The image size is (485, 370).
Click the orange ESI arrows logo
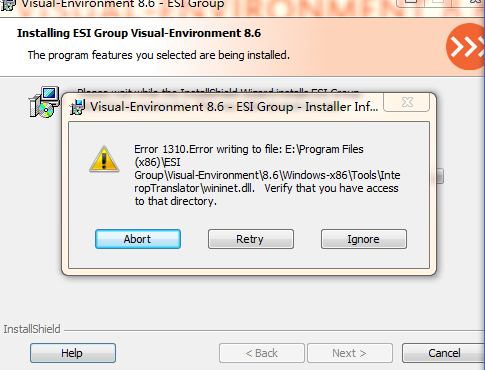pos(466,47)
